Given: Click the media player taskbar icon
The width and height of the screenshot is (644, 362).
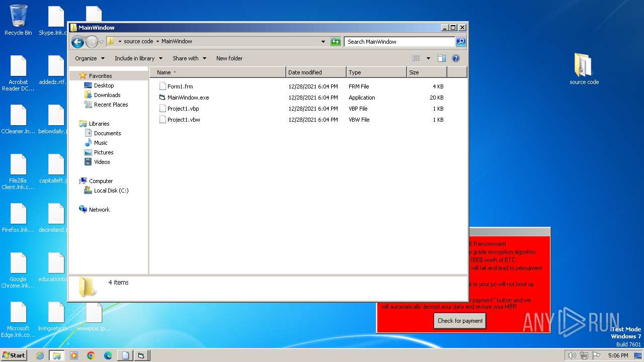Looking at the screenshot, I should pyautogui.click(x=74, y=355).
